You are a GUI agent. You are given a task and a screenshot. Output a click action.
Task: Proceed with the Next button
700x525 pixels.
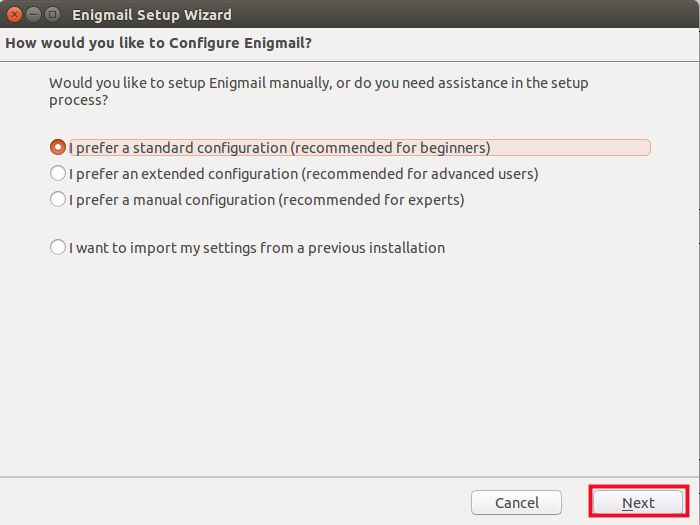(x=638, y=502)
